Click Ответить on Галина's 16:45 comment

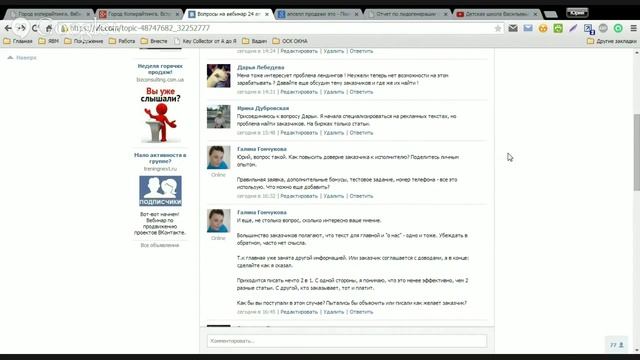click(x=361, y=312)
